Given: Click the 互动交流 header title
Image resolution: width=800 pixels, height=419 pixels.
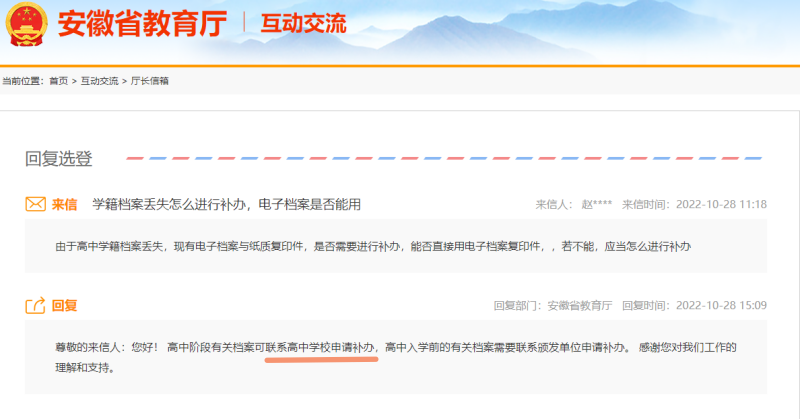Looking at the screenshot, I should pos(304,23).
